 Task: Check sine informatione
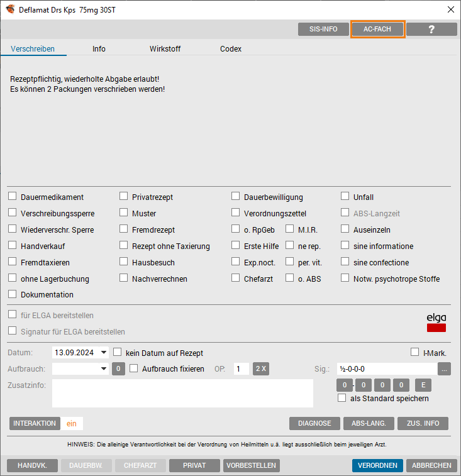pos(345,245)
